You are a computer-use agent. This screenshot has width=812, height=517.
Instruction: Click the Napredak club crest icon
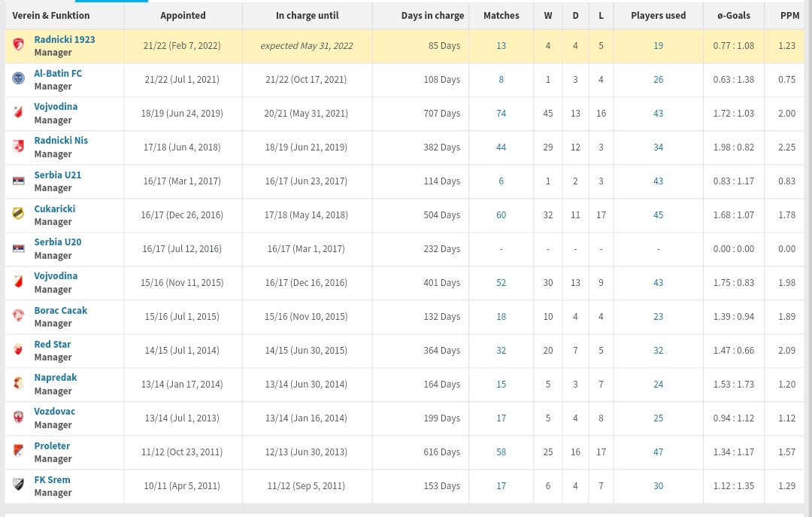point(18,384)
